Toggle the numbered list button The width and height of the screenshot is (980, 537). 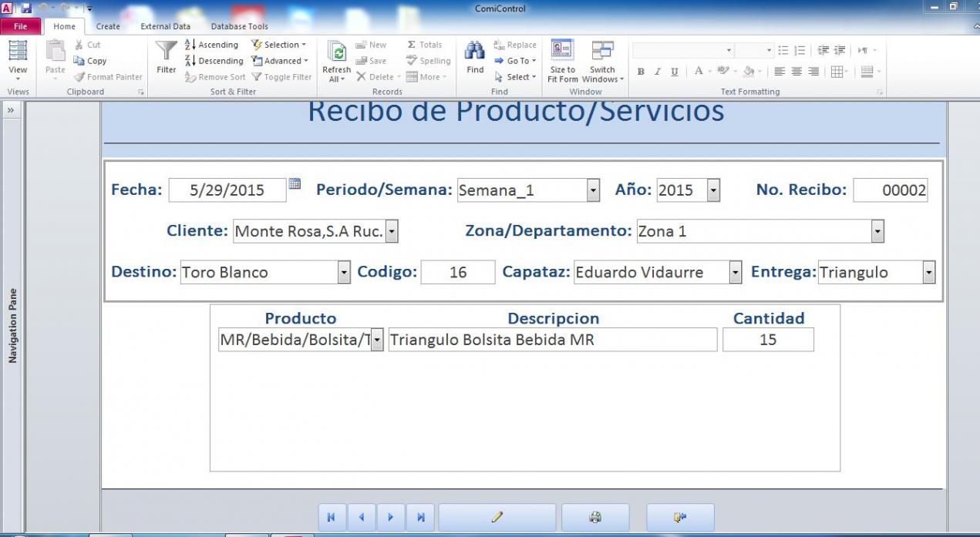(x=799, y=50)
